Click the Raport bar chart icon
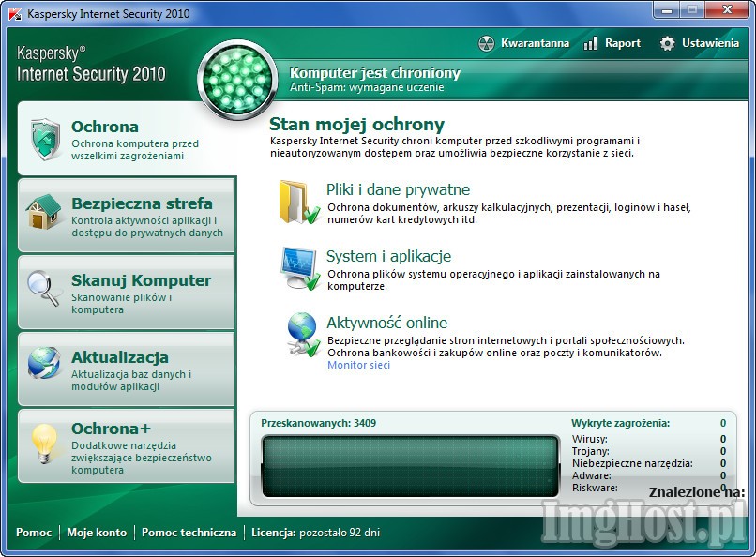The width and height of the screenshot is (756, 557). [590, 43]
